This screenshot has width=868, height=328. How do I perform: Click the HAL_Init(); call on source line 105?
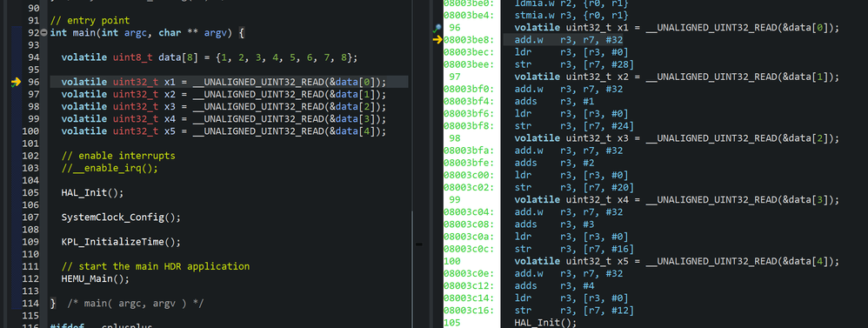pos(92,193)
